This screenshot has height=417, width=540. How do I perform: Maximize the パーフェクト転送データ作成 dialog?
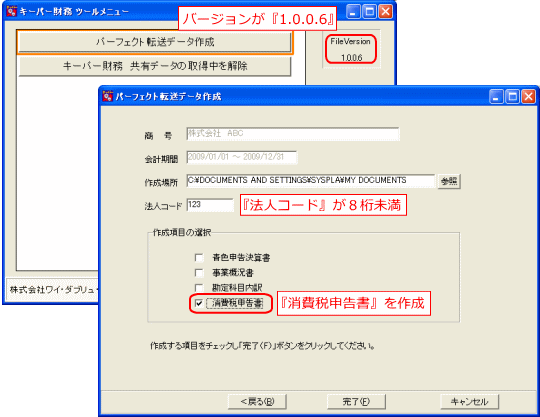click(512, 97)
